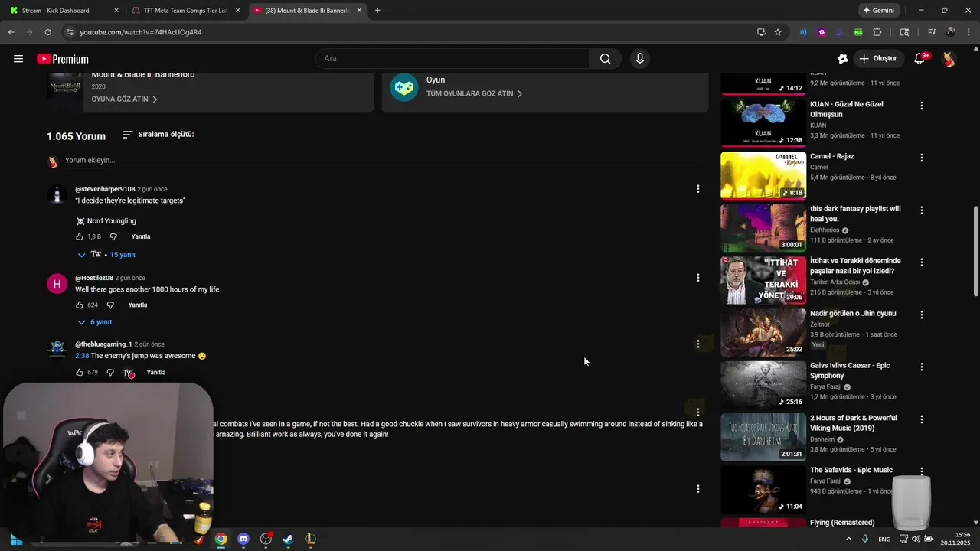Open the Gemini button in Chrome
980x551 pixels.
tap(878, 11)
